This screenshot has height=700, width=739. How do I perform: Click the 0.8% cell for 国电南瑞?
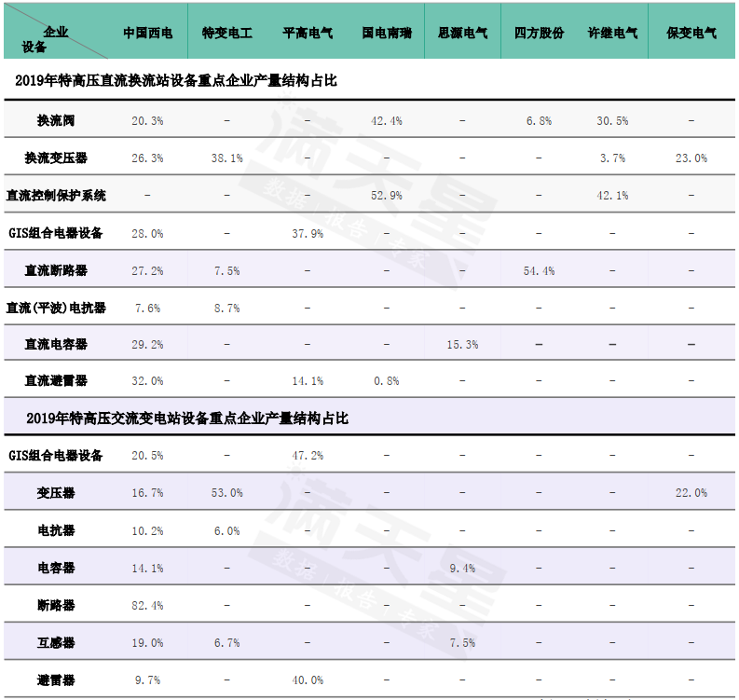pyautogui.click(x=387, y=381)
